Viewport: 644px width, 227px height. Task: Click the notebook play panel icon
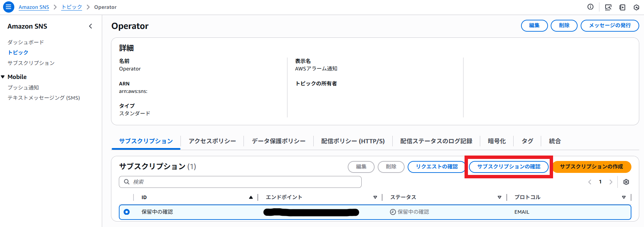click(x=622, y=7)
